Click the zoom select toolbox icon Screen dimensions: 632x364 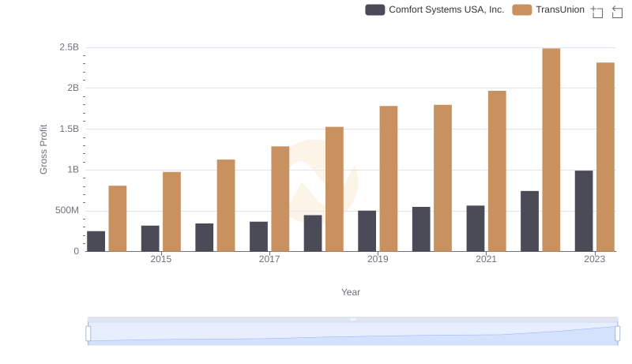(x=597, y=12)
